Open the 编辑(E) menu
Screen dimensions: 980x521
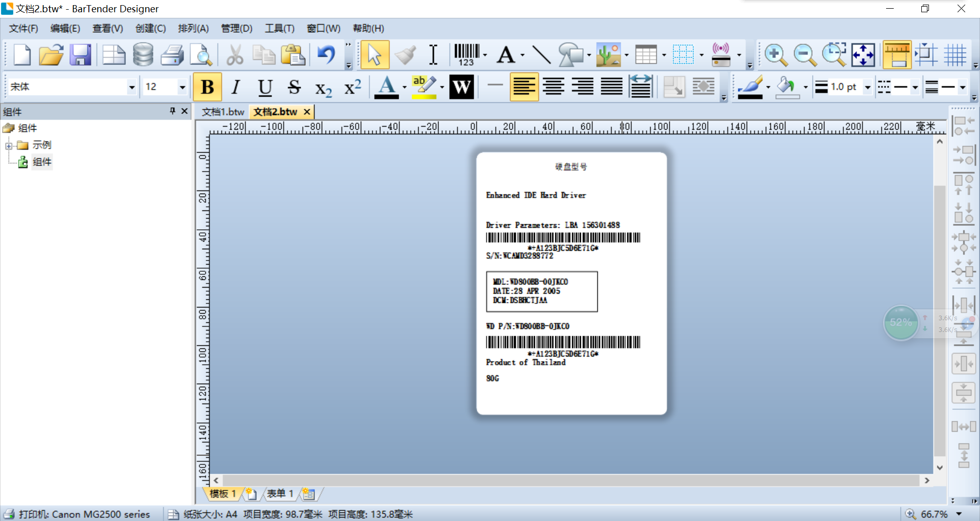click(65, 28)
